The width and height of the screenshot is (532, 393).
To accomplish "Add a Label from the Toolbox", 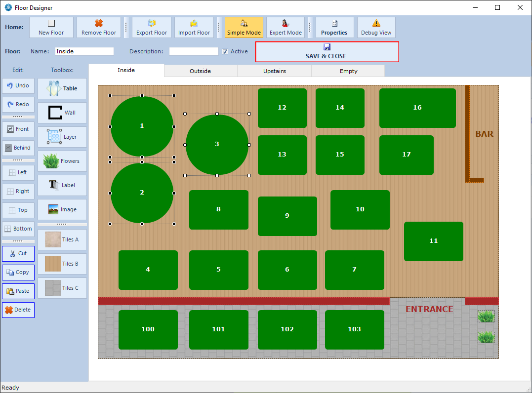I will 62,185.
